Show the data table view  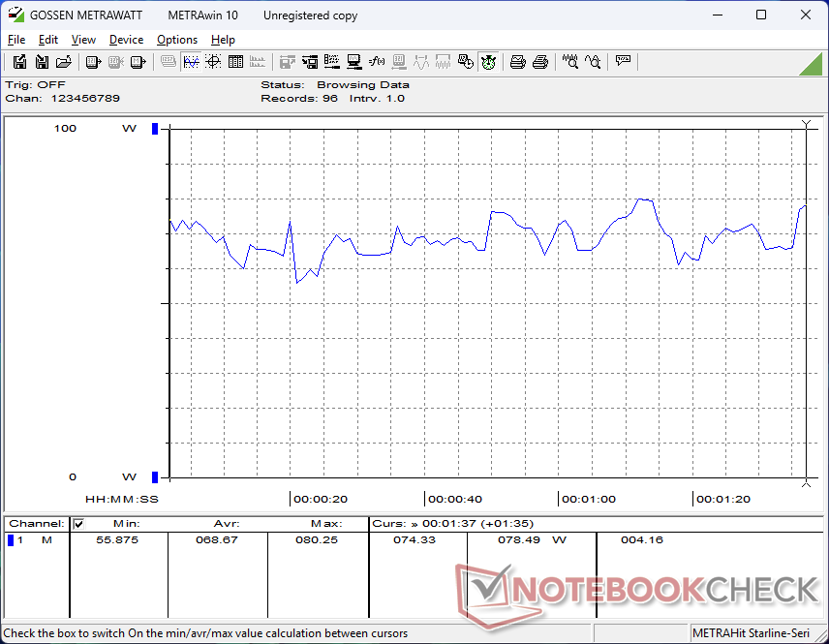tap(235, 62)
